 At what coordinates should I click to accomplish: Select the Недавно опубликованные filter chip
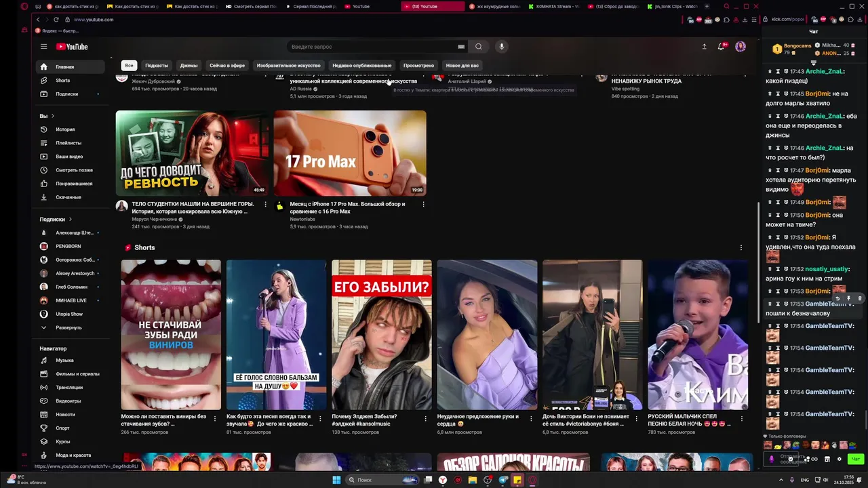click(362, 66)
